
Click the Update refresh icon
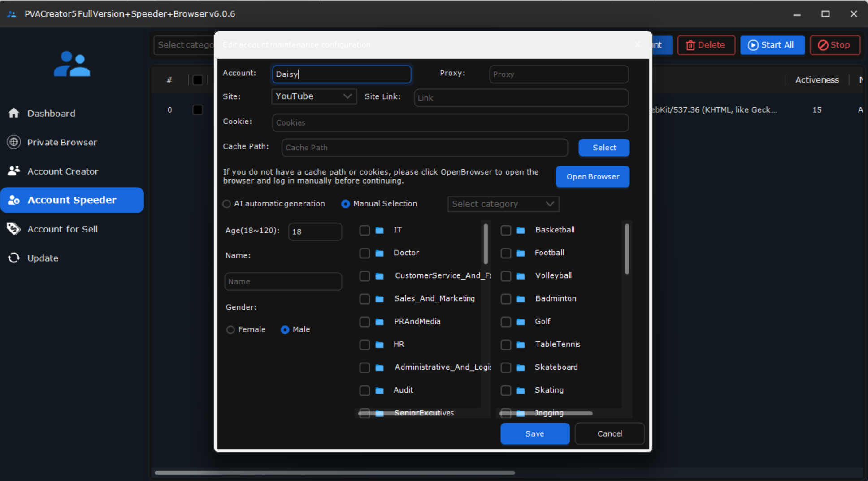14,258
